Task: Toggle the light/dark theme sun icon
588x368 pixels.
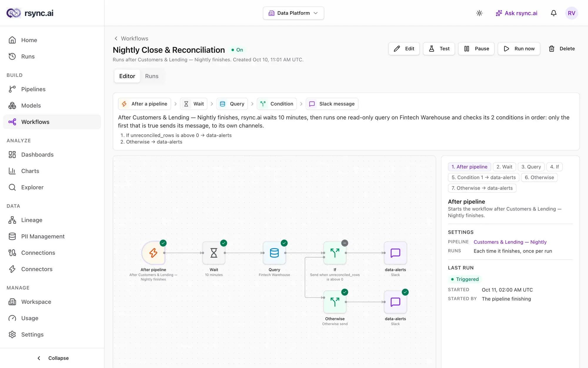Action: [479, 13]
